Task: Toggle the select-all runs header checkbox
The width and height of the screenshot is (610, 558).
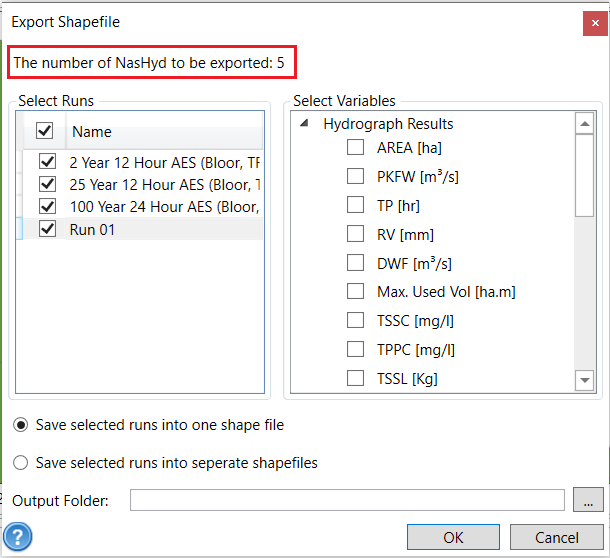Action: pos(44,131)
